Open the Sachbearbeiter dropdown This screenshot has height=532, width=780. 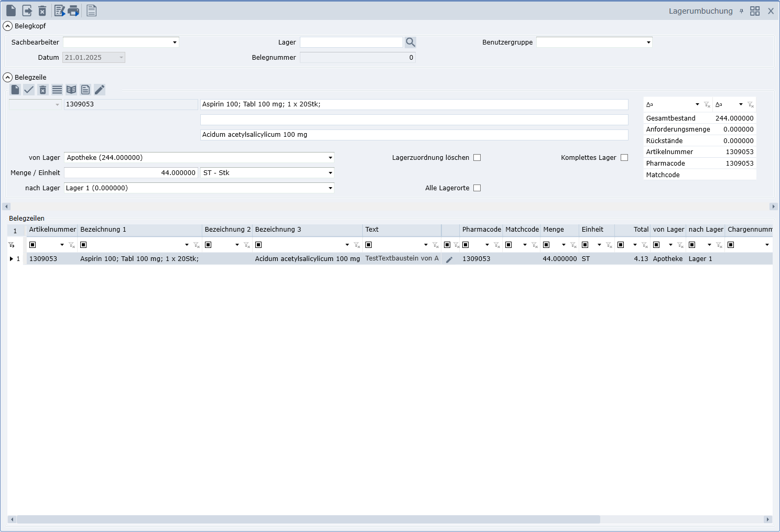pos(175,42)
